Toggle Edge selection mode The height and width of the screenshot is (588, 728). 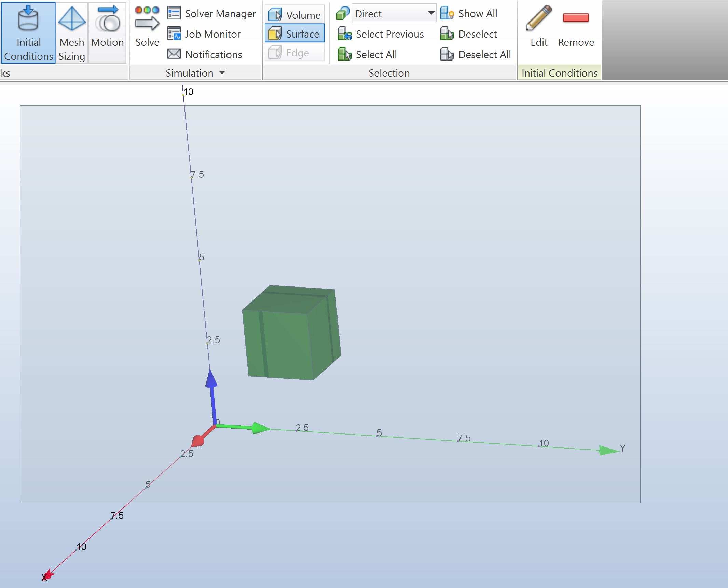[x=294, y=53]
